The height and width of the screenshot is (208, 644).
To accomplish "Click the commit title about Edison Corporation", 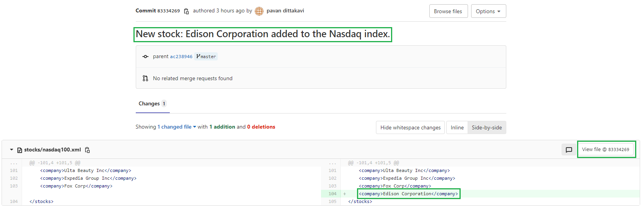I will (263, 34).
